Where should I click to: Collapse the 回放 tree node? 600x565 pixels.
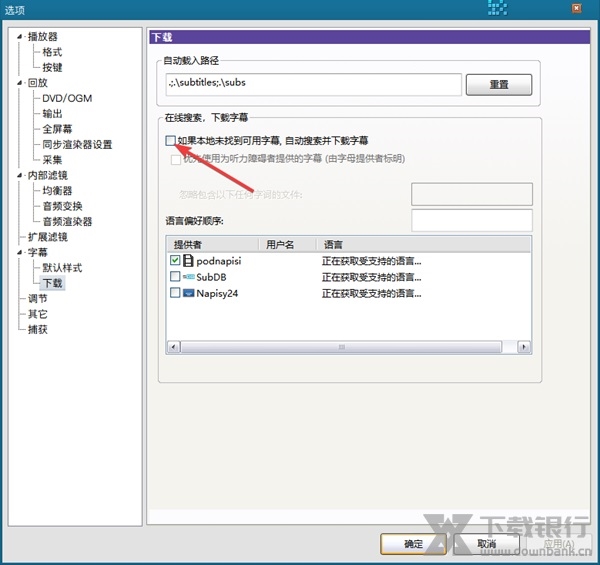click(19, 83)
